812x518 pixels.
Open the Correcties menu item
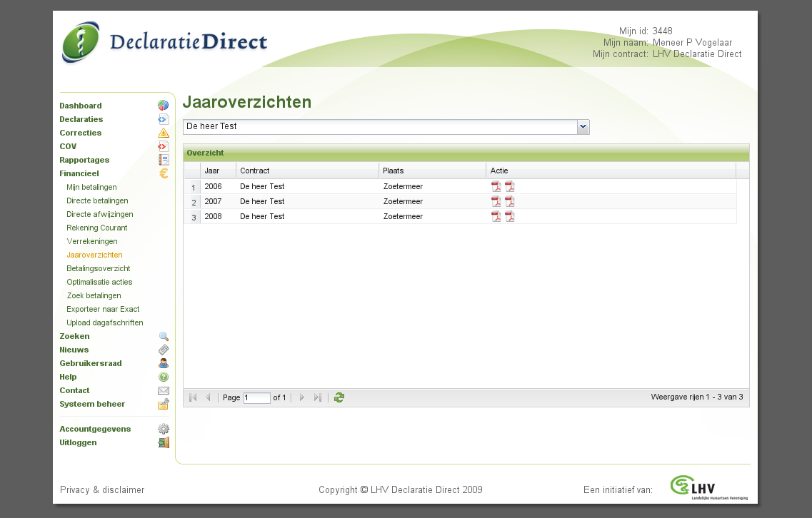pos(80,133)
